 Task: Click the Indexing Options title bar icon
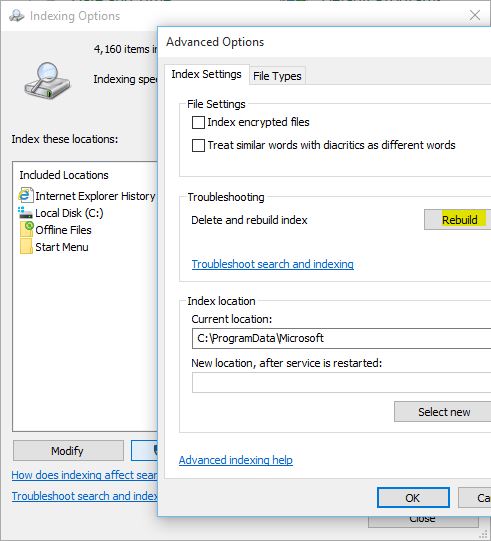tap(16, 16)
